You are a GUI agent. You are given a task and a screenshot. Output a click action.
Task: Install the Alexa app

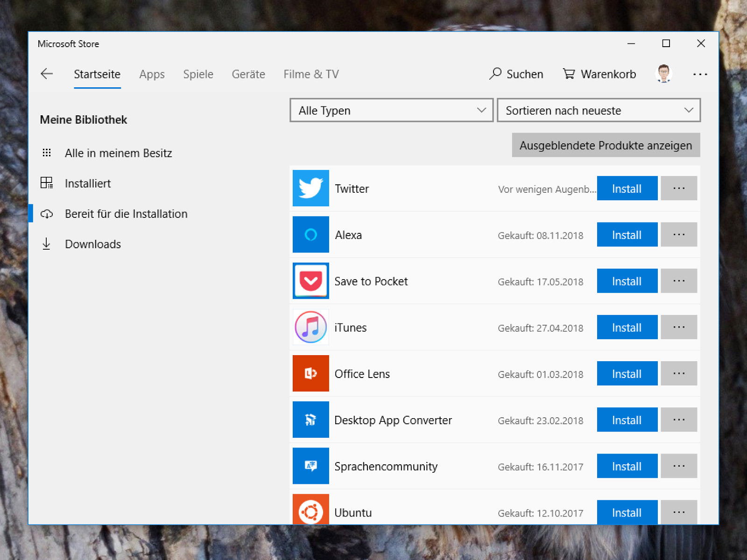627,234
